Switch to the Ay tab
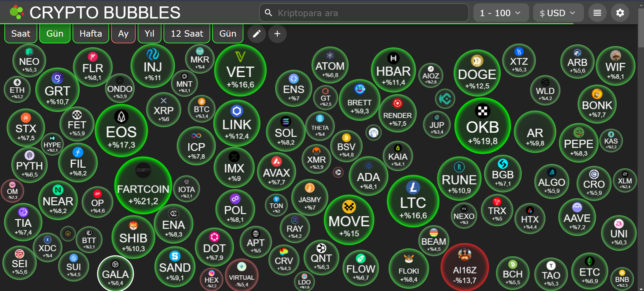644x291 pixels. pos(123,34)
